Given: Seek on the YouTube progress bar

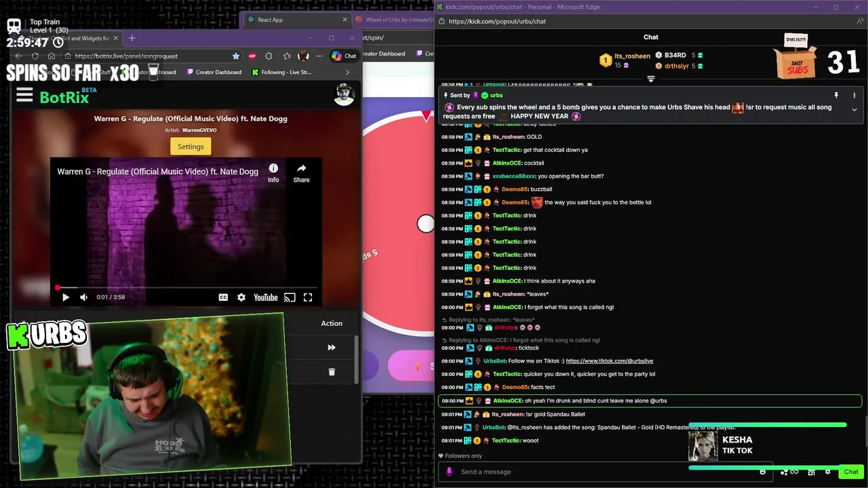Looking at the screenshot, I should tap(186, 287).
